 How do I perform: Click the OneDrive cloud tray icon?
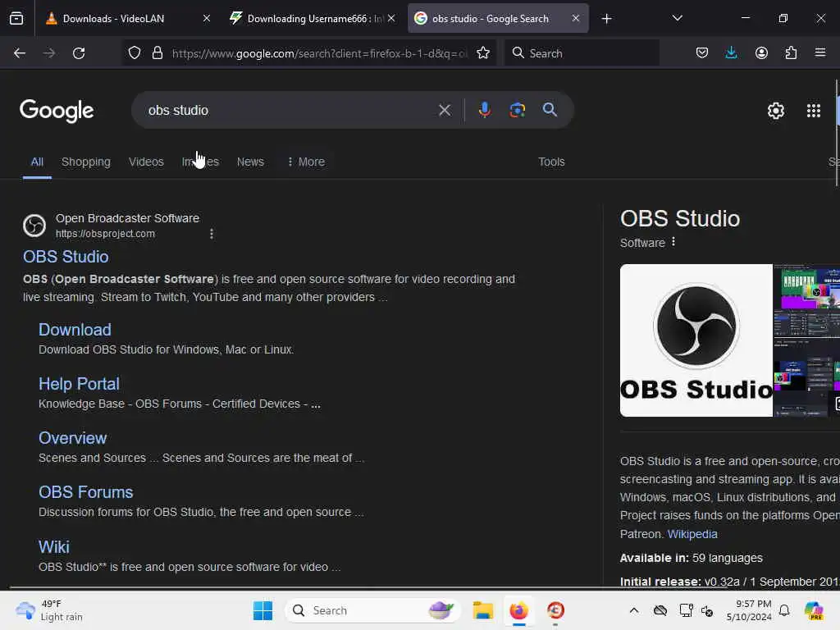coord(660,610)
